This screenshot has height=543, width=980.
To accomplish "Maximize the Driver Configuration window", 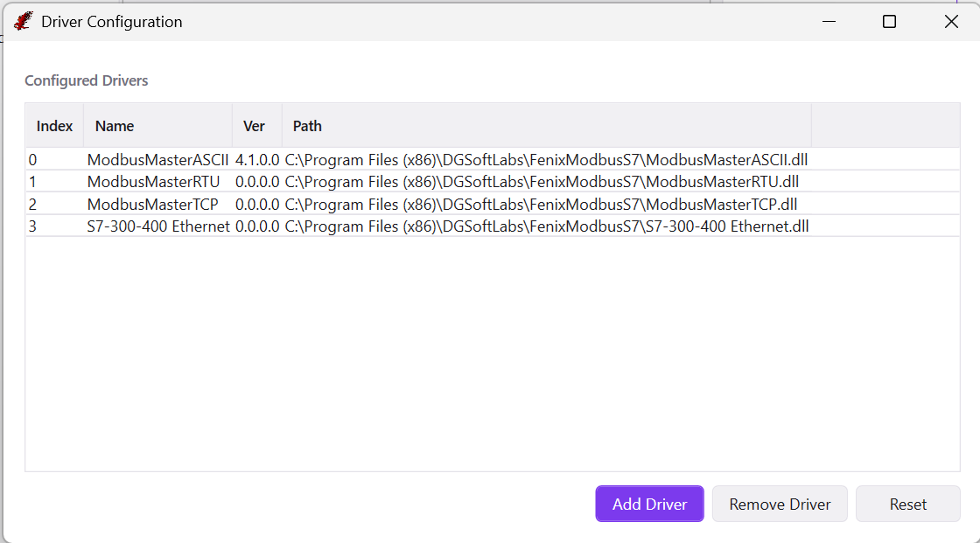I will click(889, 21).
